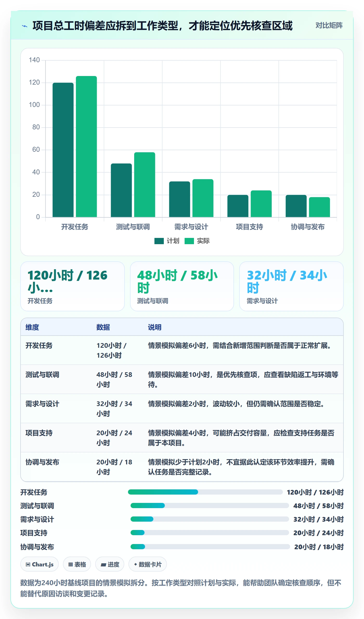Open the 32小时 / 34小时 data card
Viewport: 364px width, 619px height.
pyautogui.click(x=291, y=286)
